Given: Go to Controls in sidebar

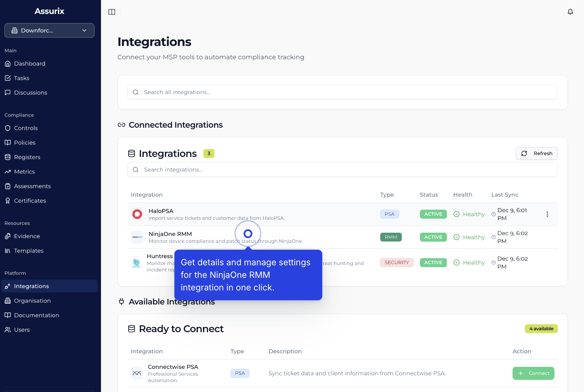Looking at the screenshot, I should pyautogui.click(x=26, y=128).
